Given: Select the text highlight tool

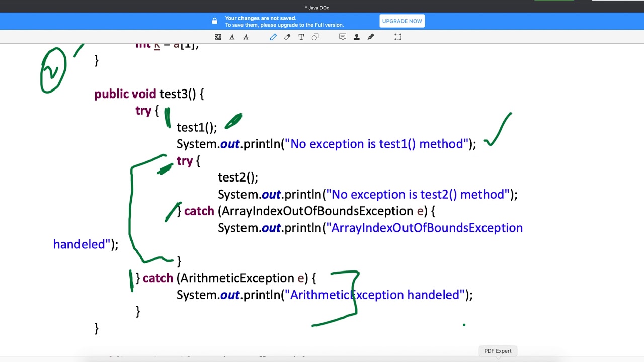Looking at the screenshot, I should click(218, 37).
